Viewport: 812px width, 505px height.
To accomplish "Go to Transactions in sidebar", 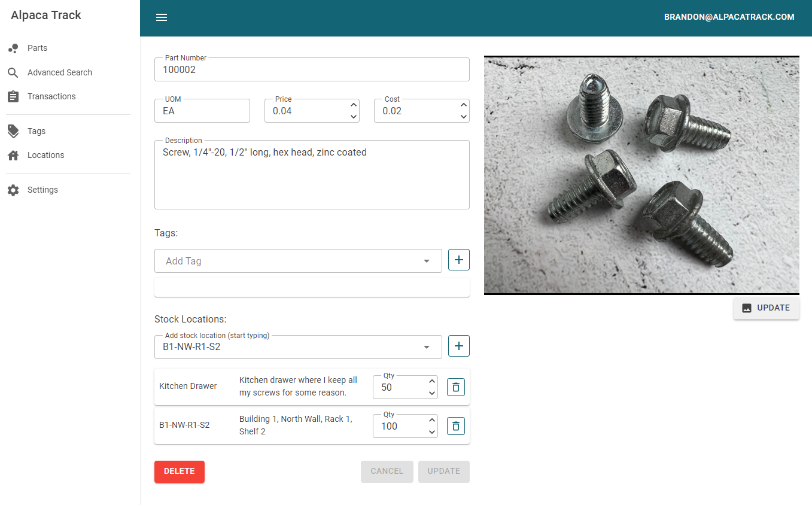I will tap(51, 96).
